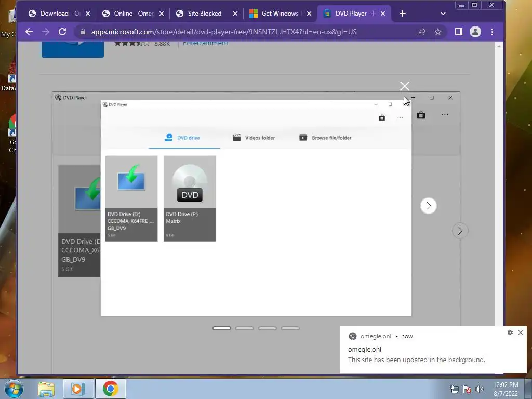The height and width of the screenshot is (399, 532).
Task: Click the star rating of the app
Action: (x=132, y=43)
